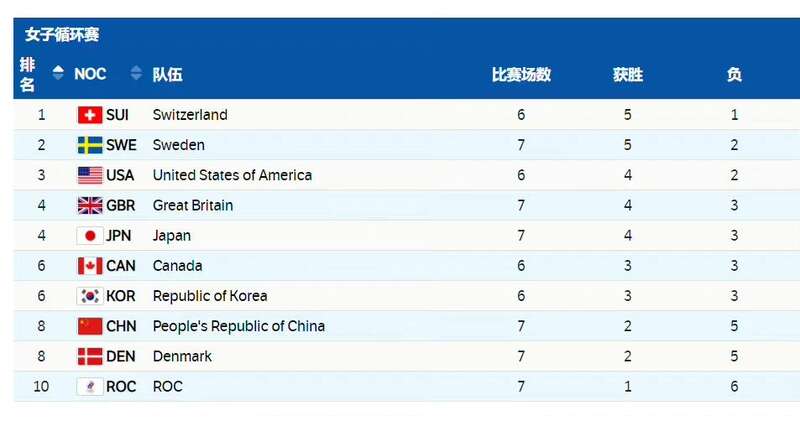Click the 比赛场数 column header
This screenshot has width=800, height=426.
(x=521, y=74)
